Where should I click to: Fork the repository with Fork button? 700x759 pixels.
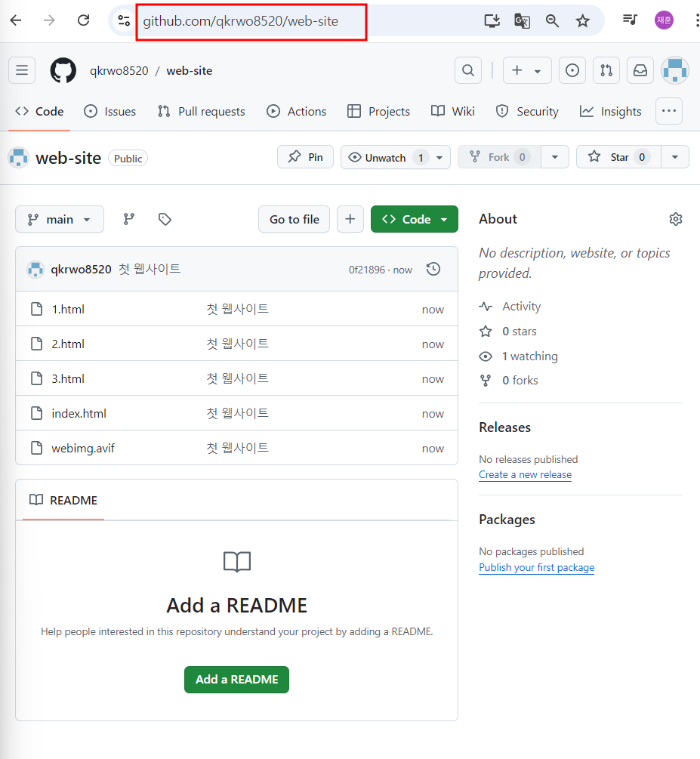point(499,157)
